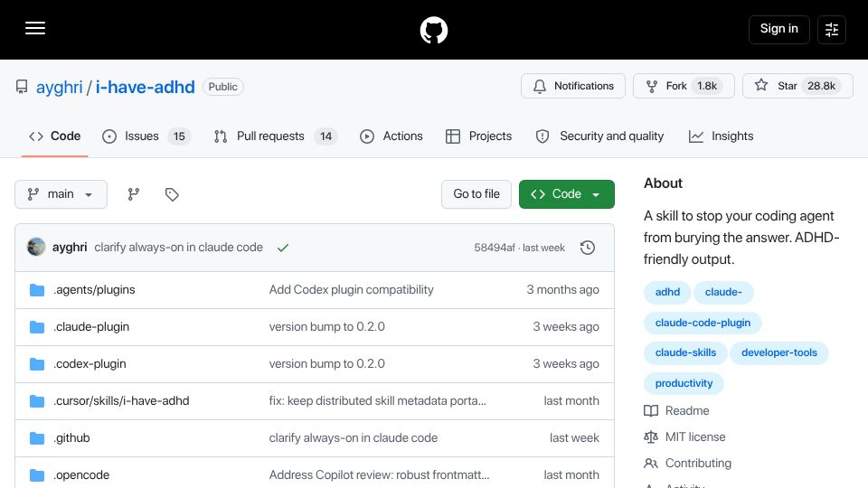Open the Projects tab
This screenshot has height=488, width=868.
tap(479, 136)
